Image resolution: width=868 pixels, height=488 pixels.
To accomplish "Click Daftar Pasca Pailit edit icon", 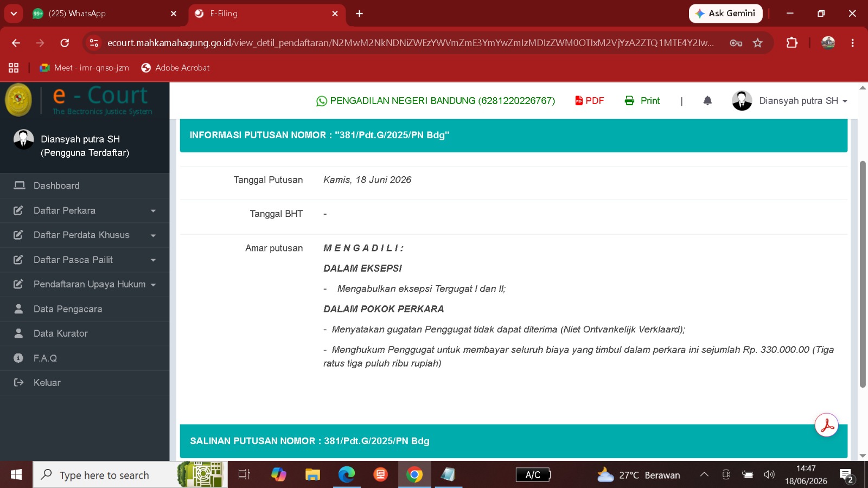I will click(x=18, y=260).
